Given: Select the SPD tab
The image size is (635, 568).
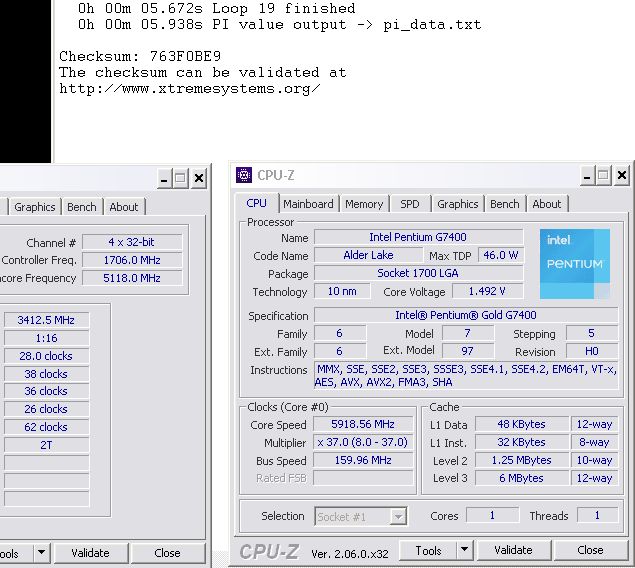Looking at the screenshot, I should click(410, 204).
